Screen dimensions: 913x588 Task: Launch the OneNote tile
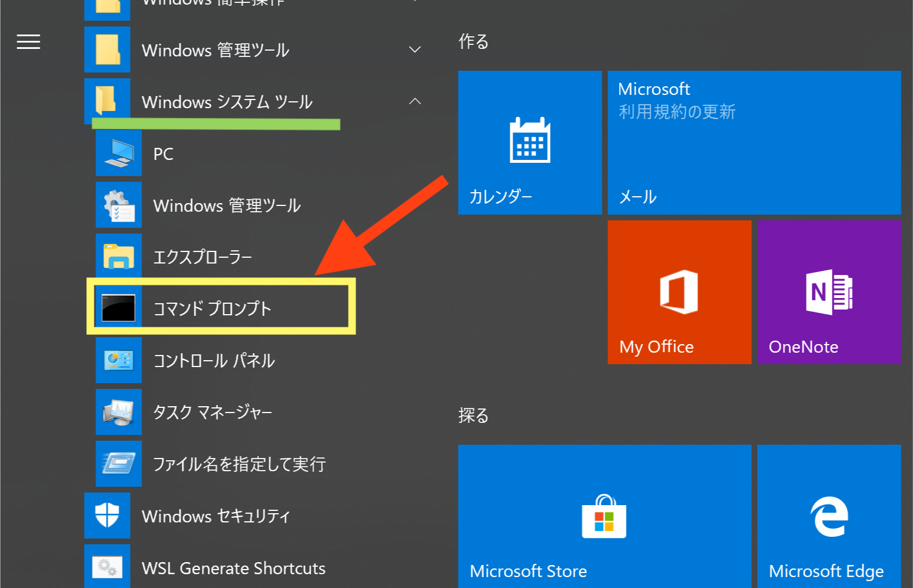pyautogui.click(x=829, y=292)
